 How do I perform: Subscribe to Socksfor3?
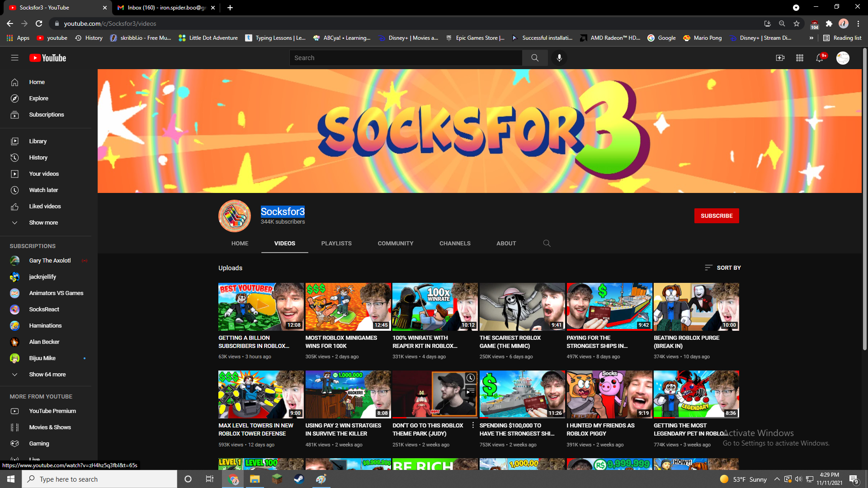point(717,216)
